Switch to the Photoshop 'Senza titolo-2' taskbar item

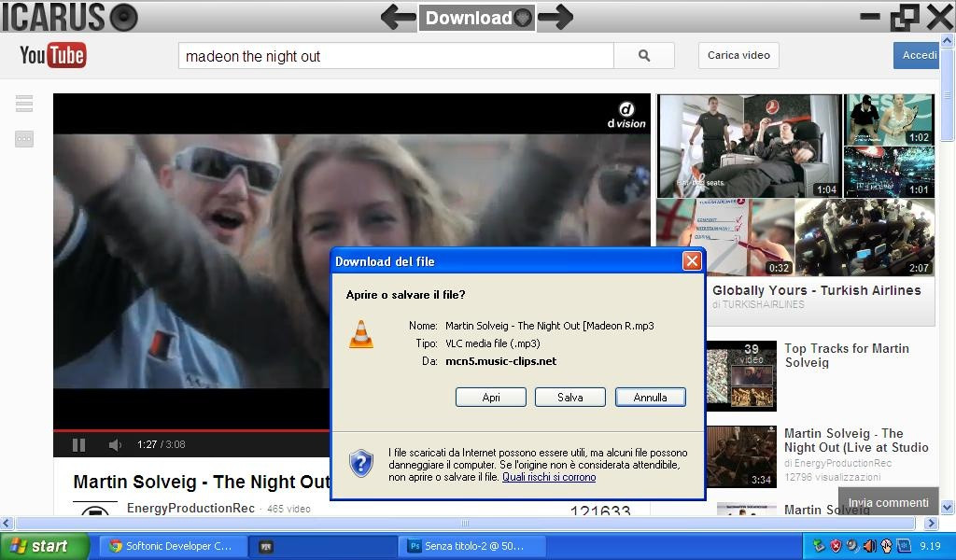tap(471, 546)
